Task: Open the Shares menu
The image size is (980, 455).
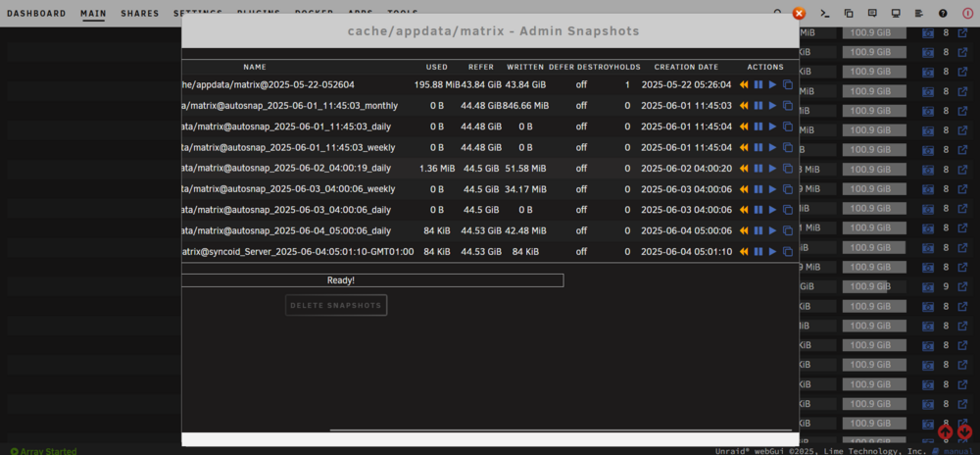Action: pos(140,13)
